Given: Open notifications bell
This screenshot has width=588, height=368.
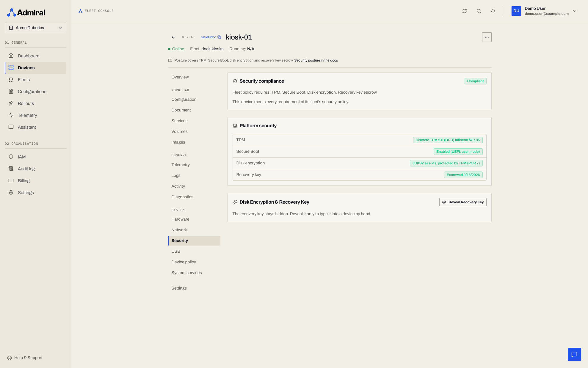Looking at the screenshot, I should tap(493, 11).
